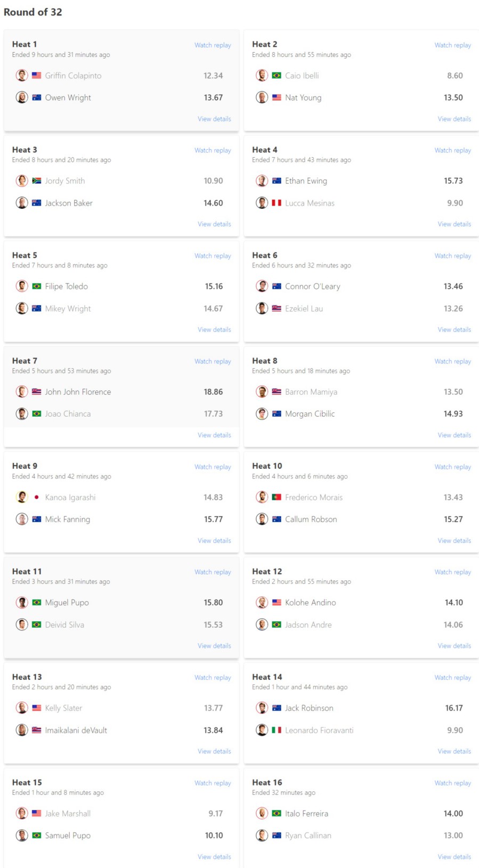Click Owen Wright's Australian flag icon
Viewport: 479px width, 868px height.
(36, 98)
